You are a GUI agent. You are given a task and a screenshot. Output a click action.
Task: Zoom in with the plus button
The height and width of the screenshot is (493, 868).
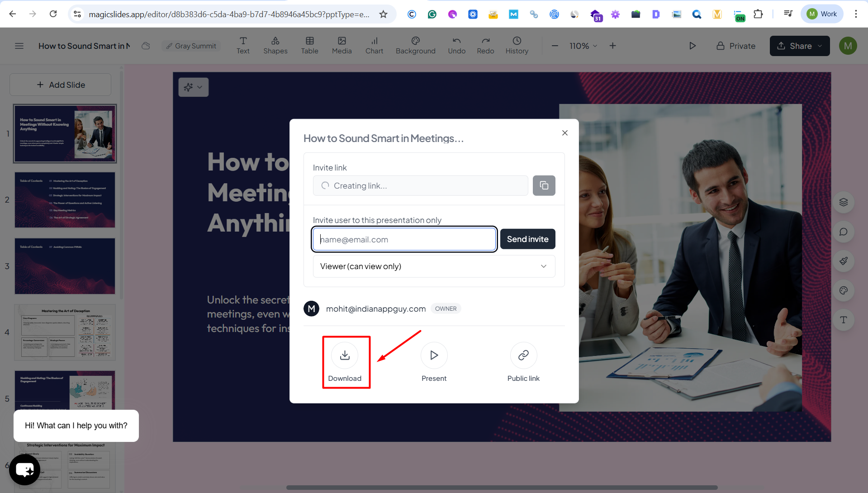(612, 46)
